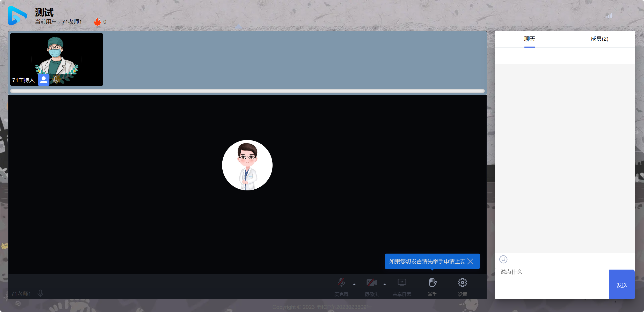Click the blue user icon on 71主持人 tile

coord(43,80)
